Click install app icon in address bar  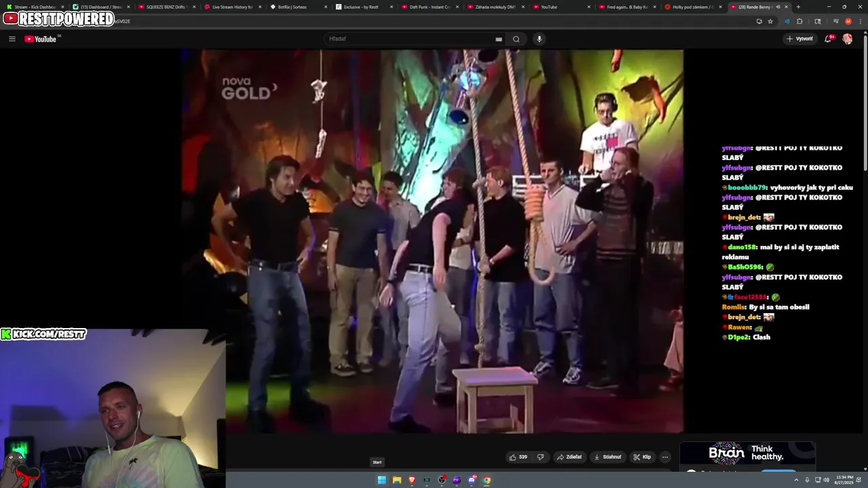(x=759, y=21)
